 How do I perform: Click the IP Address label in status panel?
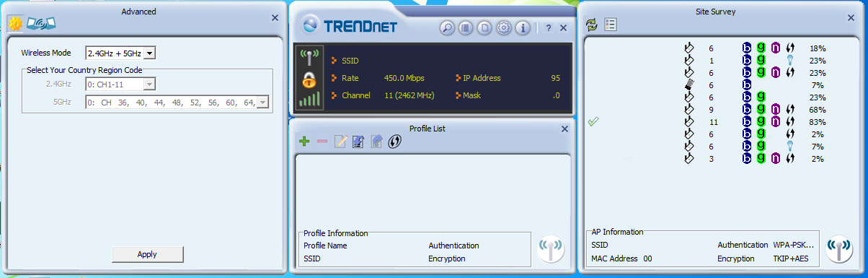482,78
